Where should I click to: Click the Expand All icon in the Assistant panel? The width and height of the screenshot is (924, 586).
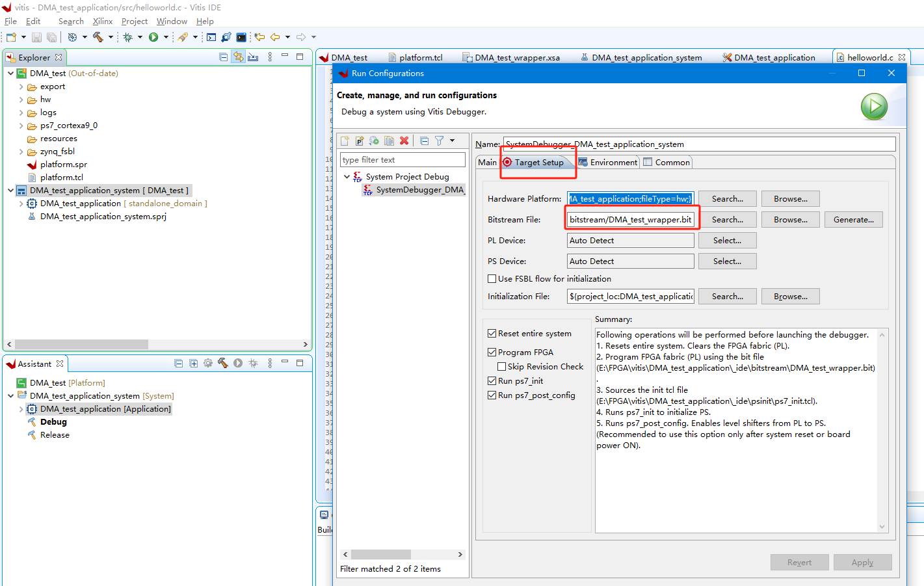pos(193,364)
